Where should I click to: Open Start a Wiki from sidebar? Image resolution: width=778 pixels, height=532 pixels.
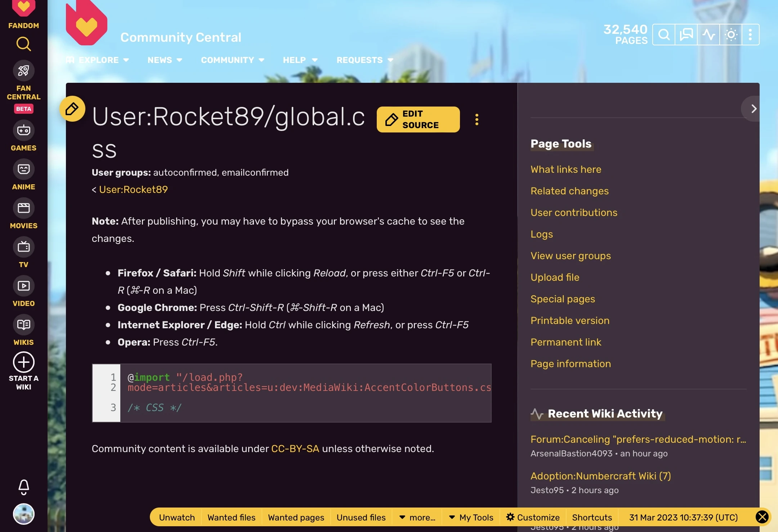point(23,362)
